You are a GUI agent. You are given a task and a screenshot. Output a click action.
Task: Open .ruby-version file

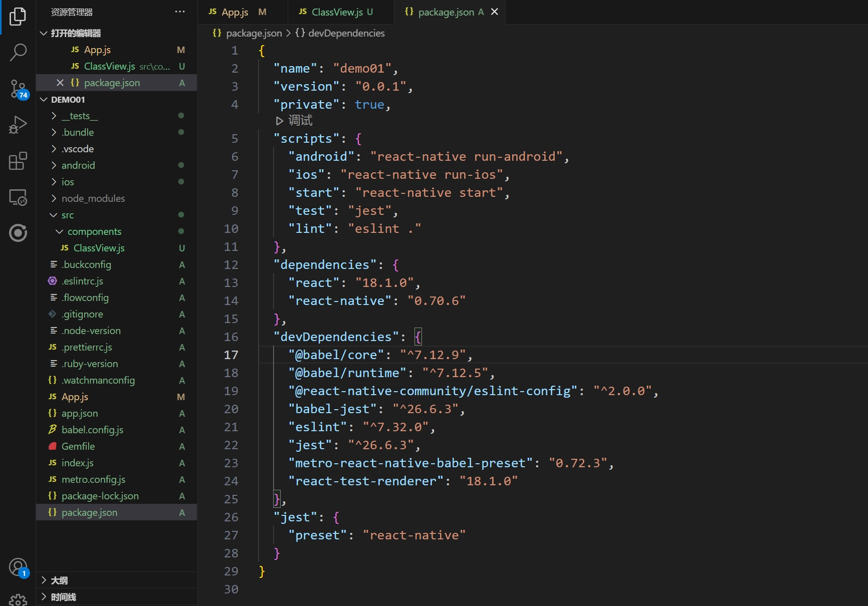tap(116, 364)
